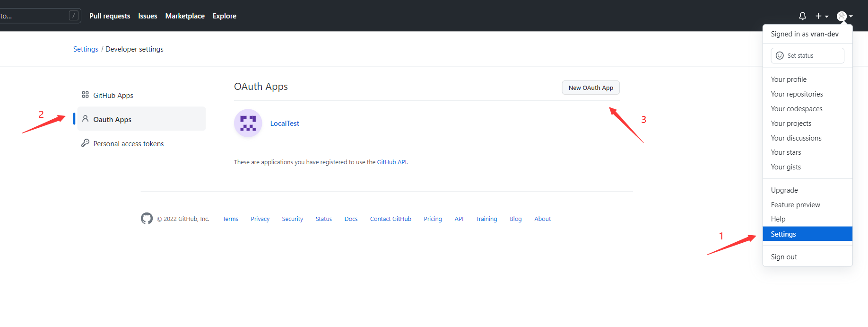Click the Settings breadcrumb link
The height and width of the screenshot is (327, 868).
click(86, 49)
